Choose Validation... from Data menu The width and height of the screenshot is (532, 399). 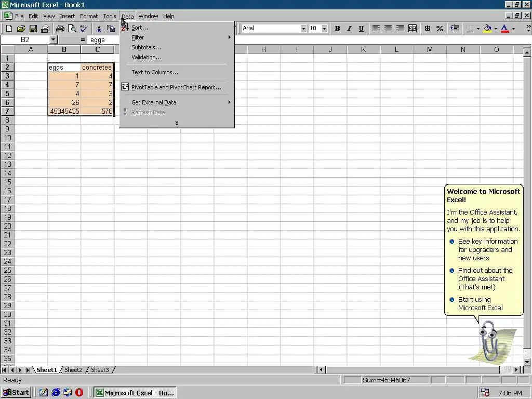177,57
